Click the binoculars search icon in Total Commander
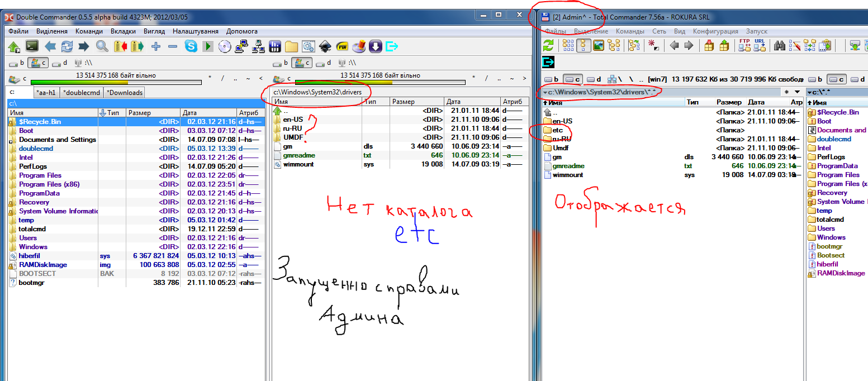Image resolution: width=868 pixels, height=381 pixels. (x=780, y=46)
